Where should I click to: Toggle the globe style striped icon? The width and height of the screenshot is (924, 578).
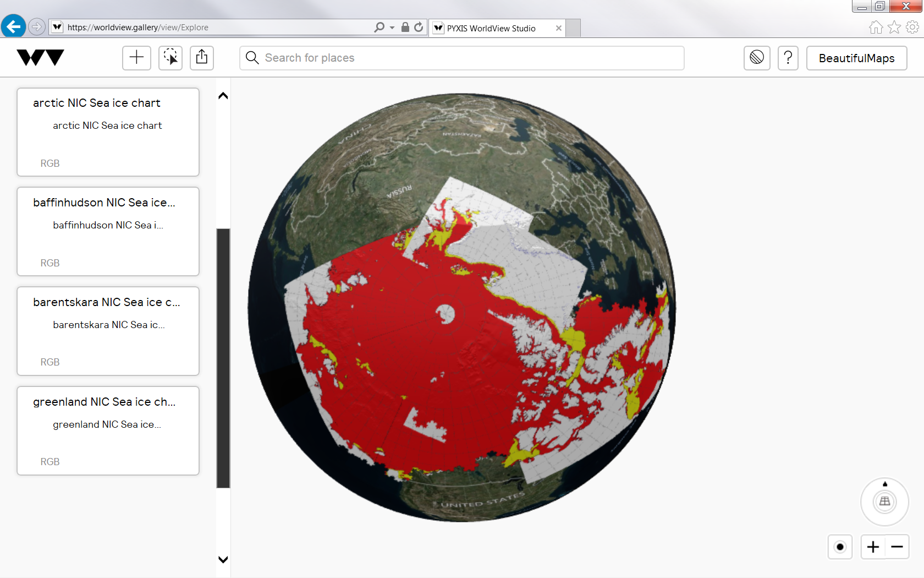point(757,58)
